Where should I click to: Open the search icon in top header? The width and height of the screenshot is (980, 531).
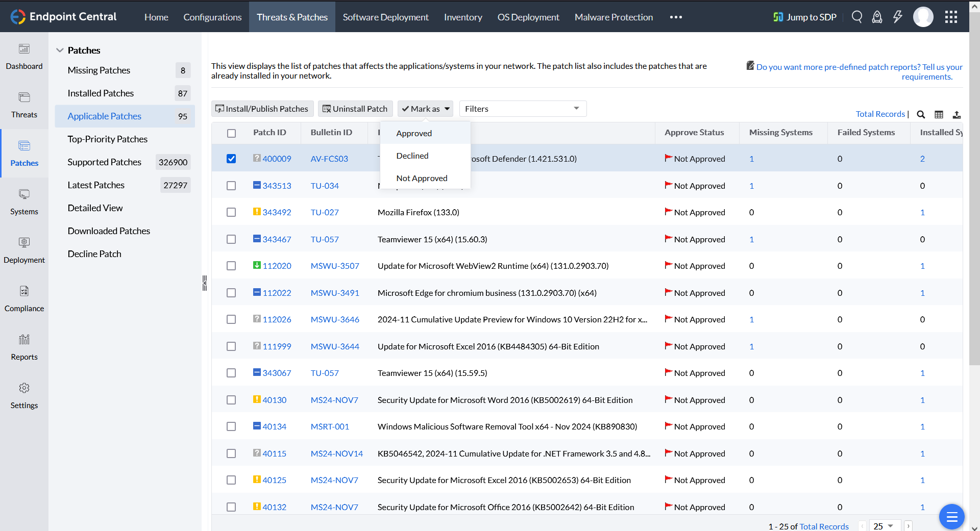[857, 17]
